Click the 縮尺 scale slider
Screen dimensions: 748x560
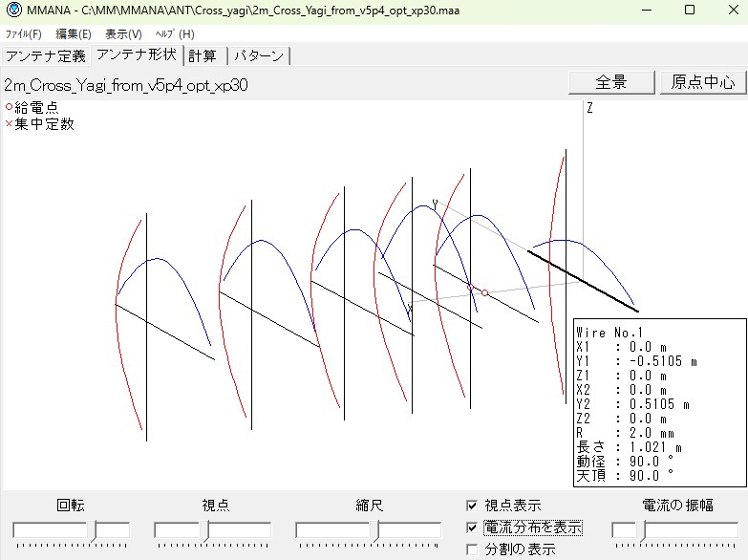[368, 529]
